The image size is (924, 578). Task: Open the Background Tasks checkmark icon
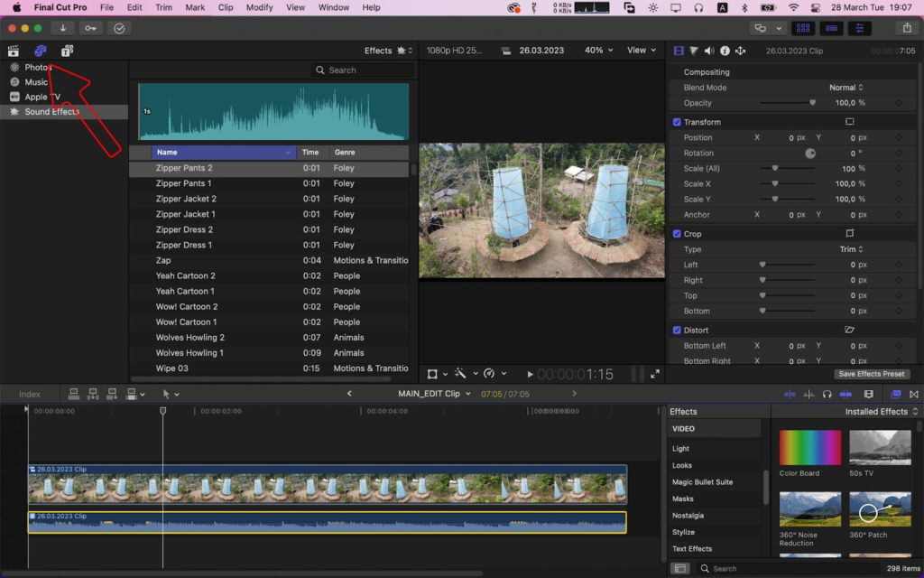click(x=119, y=28)
